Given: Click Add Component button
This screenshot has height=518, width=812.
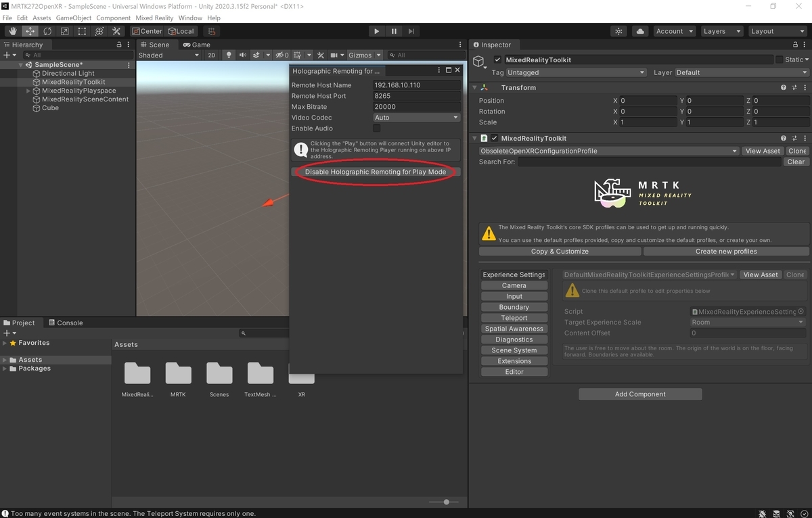Looking at the screenshot, I should (x=640, y=394).
